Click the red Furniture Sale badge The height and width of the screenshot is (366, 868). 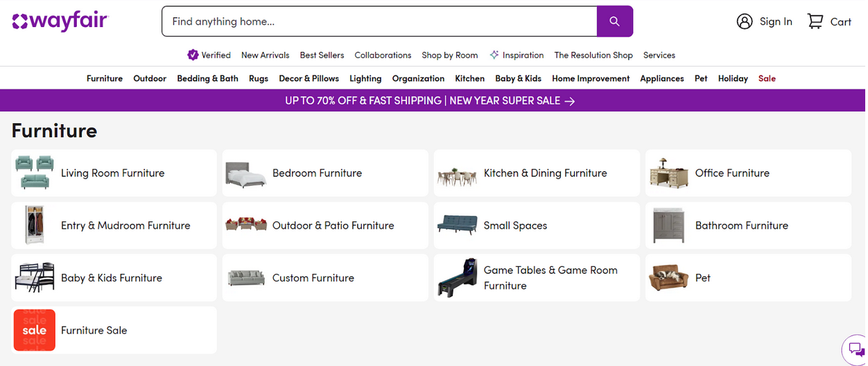(x=35, y=330)
